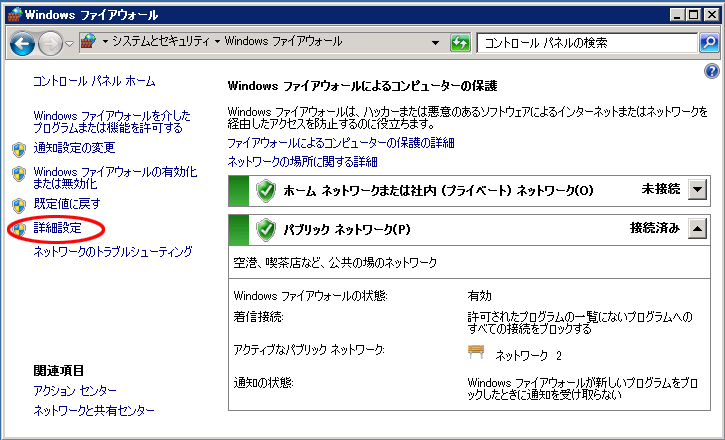This screenshot has width=725, height=440.
Task: Open the address bar history dropdown
Action: 435,43
